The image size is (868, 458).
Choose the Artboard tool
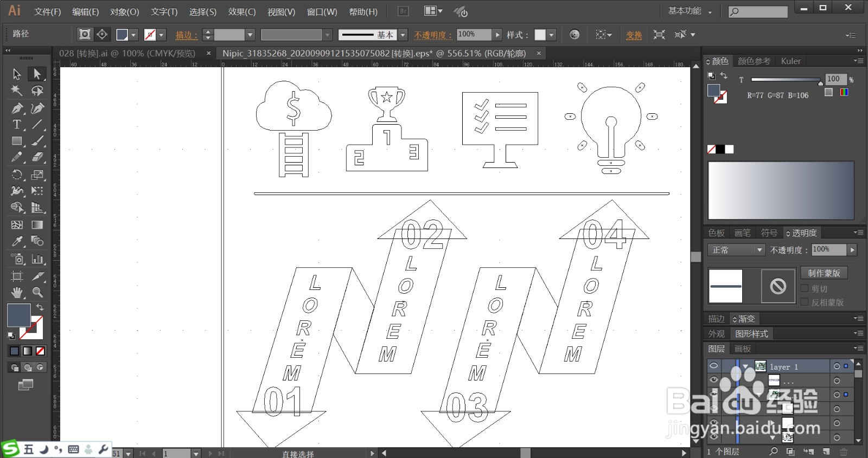pyautogui.click(x=17, y=276)
